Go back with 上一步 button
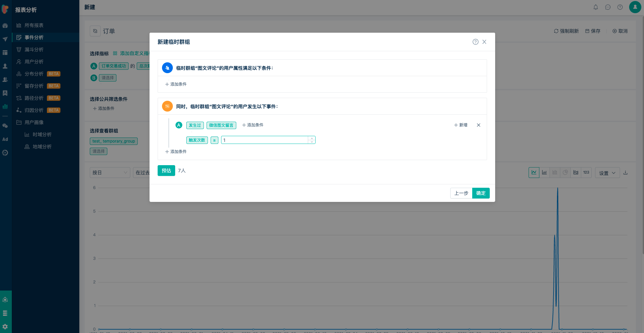 (x=461, y=193)
